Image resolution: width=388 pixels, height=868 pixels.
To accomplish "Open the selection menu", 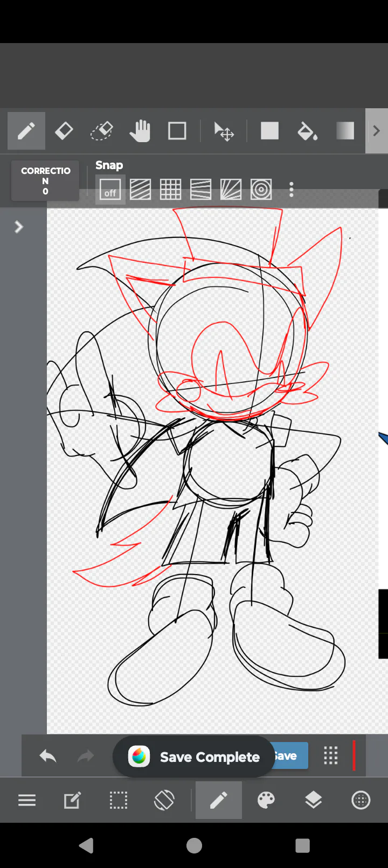I will 119,801.
